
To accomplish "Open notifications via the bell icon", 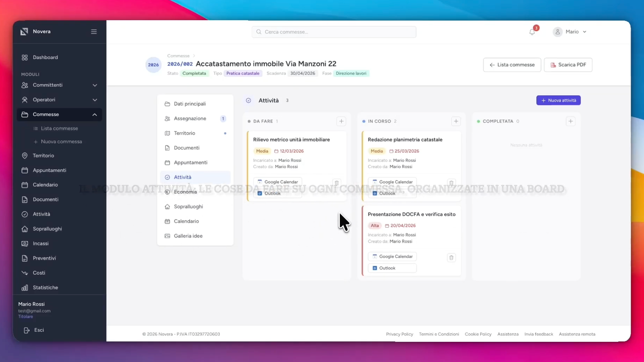I will click(x=532, y=32).
